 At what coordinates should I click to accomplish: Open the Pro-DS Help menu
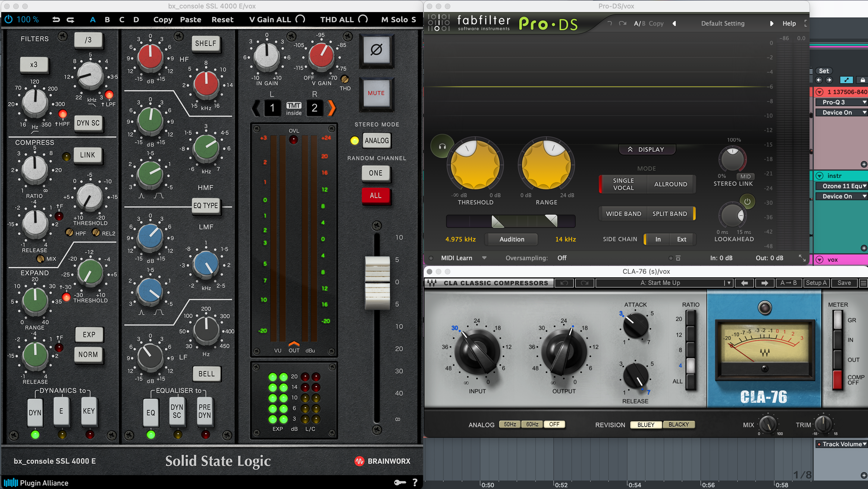[x=789, y=24]
